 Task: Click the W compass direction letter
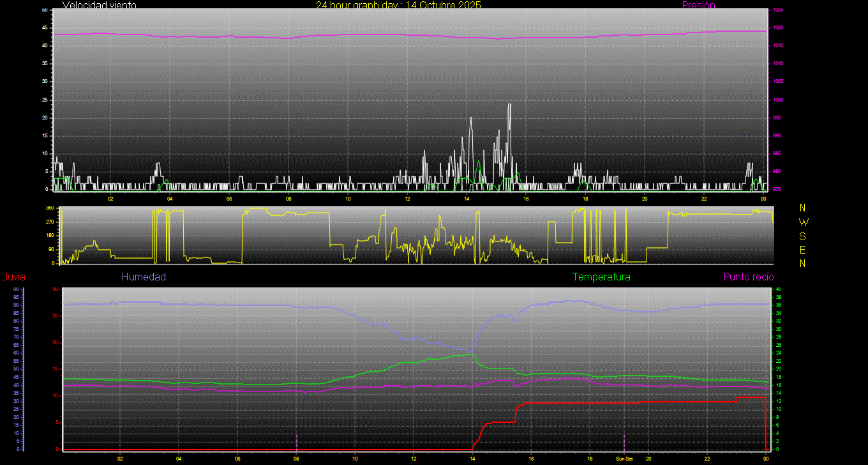(803, 222)
